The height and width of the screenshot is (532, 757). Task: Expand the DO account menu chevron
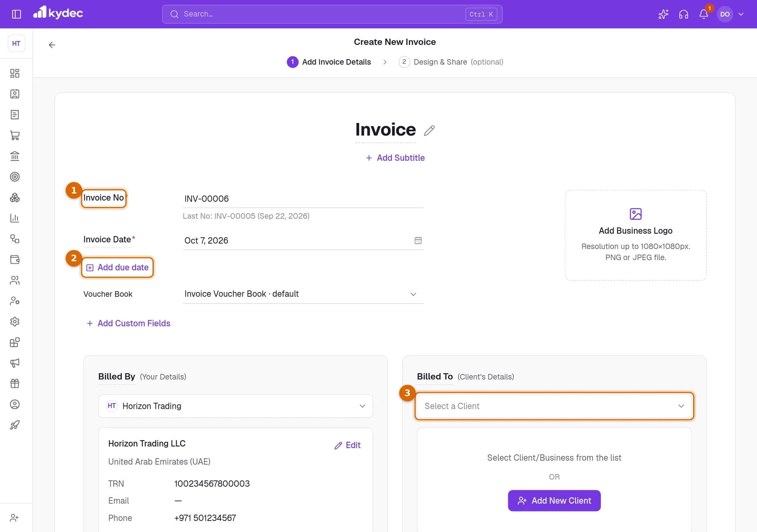pyautogui.click(x=741, y=14)
